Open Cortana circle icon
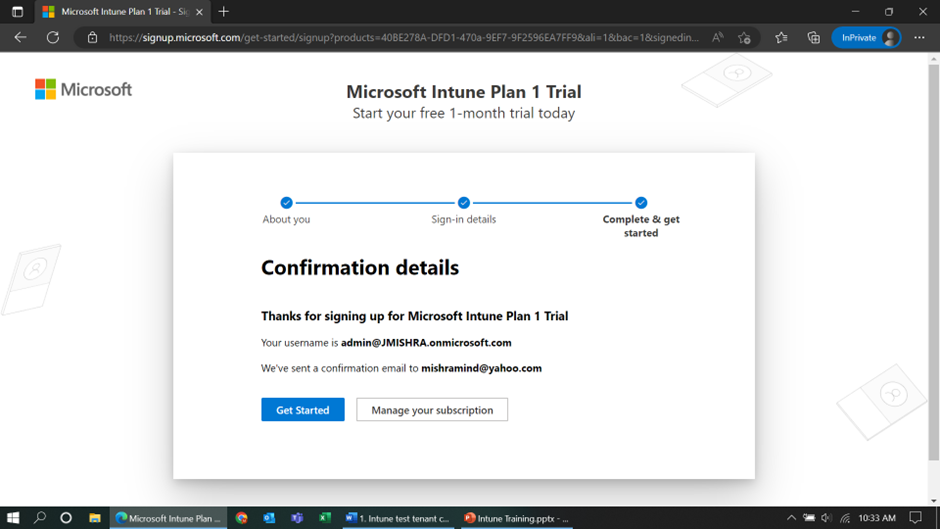 pyautogui.click(x=66, y=518)
